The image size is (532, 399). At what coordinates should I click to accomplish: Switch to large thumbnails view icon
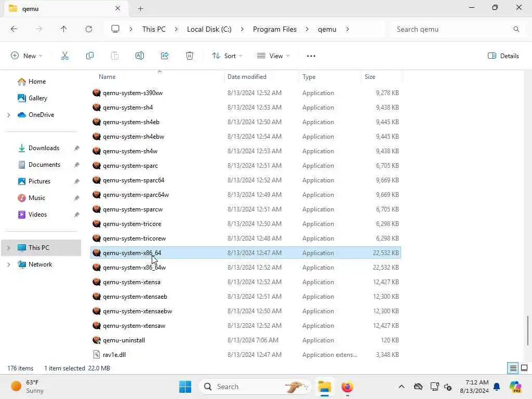(x=524, y=368)
